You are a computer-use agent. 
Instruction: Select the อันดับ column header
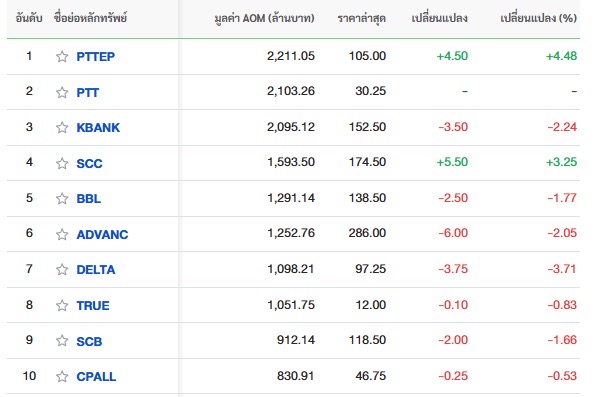click(x=29, y=18)
